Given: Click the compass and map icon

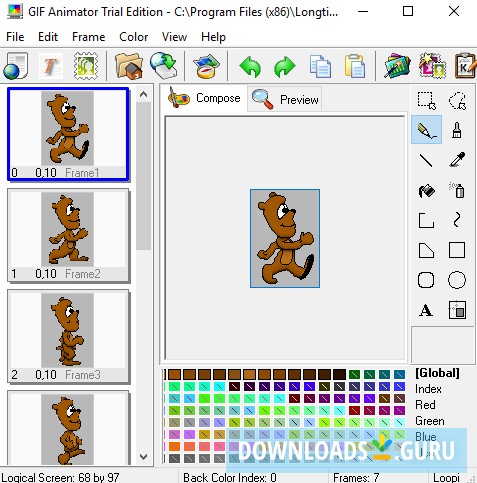Looking at the screenshot, I should click(x=206, y=66).
